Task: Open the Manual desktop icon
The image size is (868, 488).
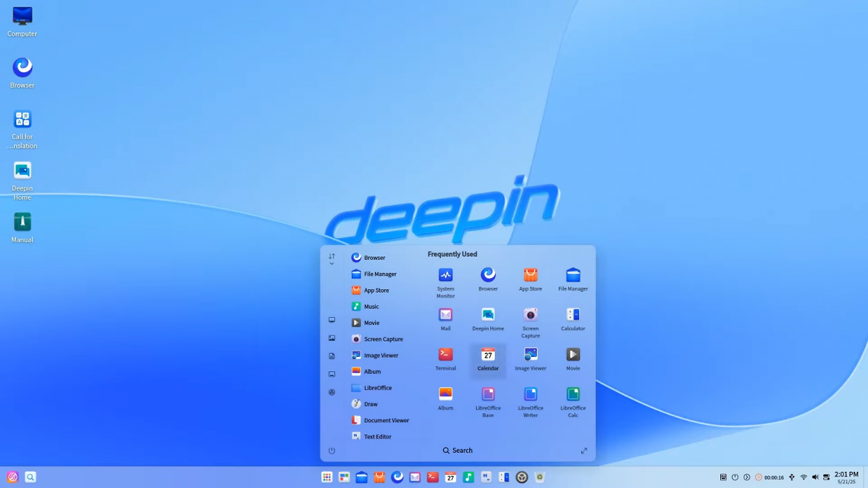Action: 22,227
